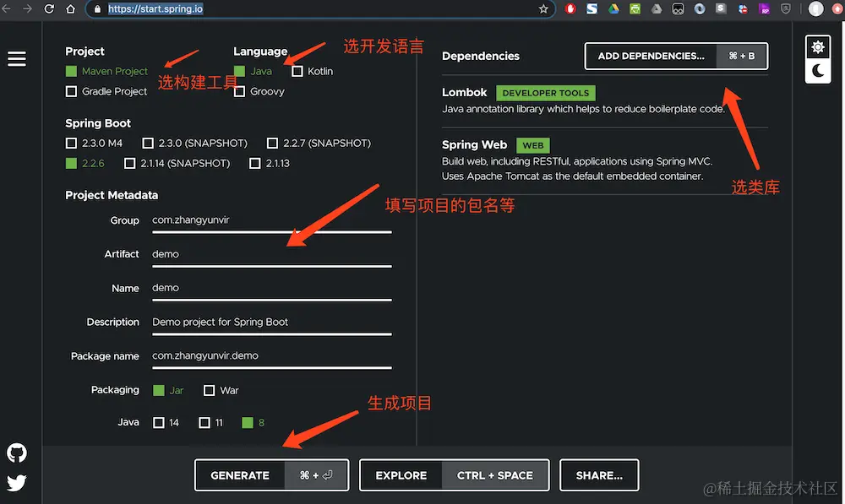Go back in browser history
Image resolution: width=845 pixels, height=504 pixels.
click(x=7, y=8)
